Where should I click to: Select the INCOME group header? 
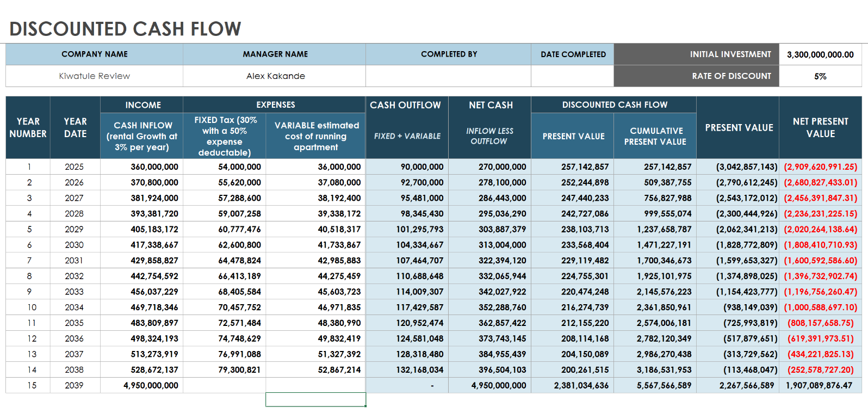pos(142,105)
